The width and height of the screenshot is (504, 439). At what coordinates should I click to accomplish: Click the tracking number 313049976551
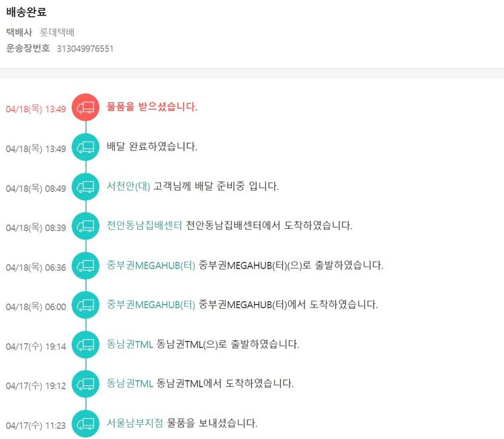point(85,49)
